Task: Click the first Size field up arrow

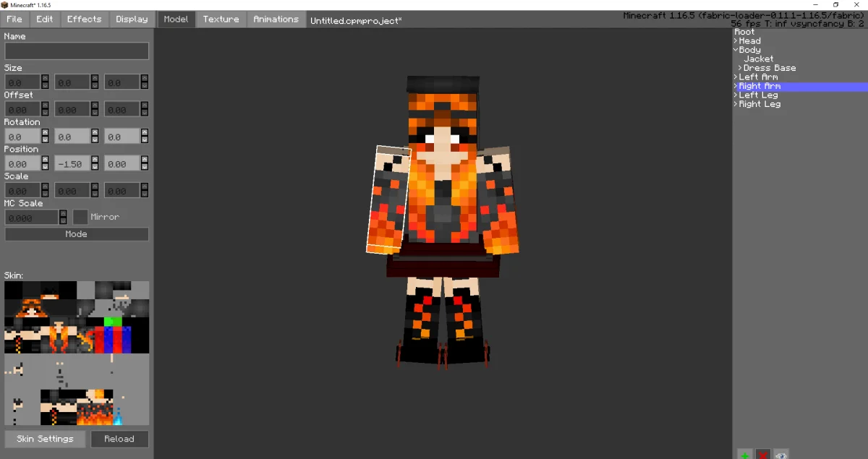Action: click(x=45, y=78)
